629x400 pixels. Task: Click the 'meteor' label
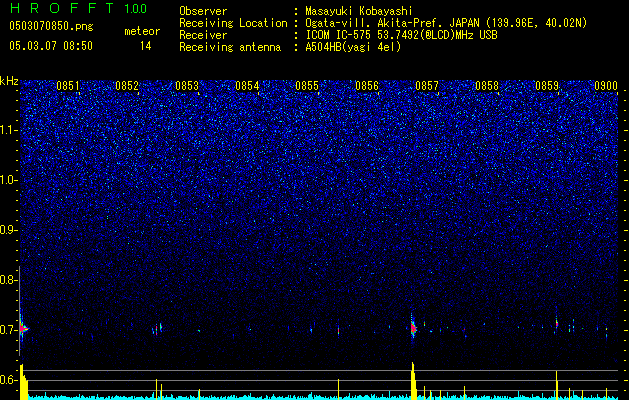[x=142, y=31]
